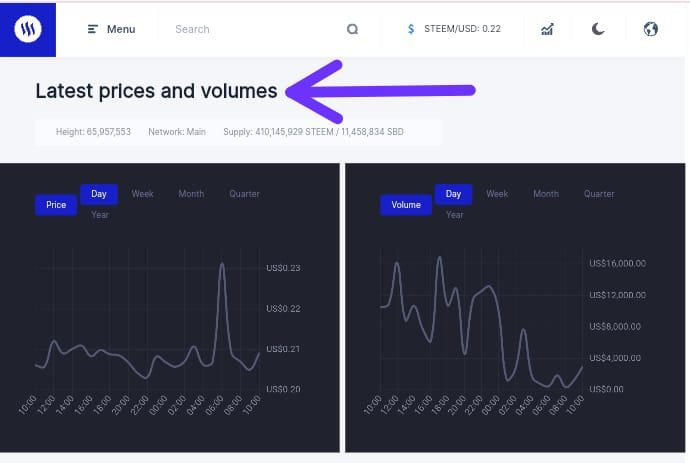
Task: Click the Price chart button
Action: pyautogui.click(x=56, y=205)
